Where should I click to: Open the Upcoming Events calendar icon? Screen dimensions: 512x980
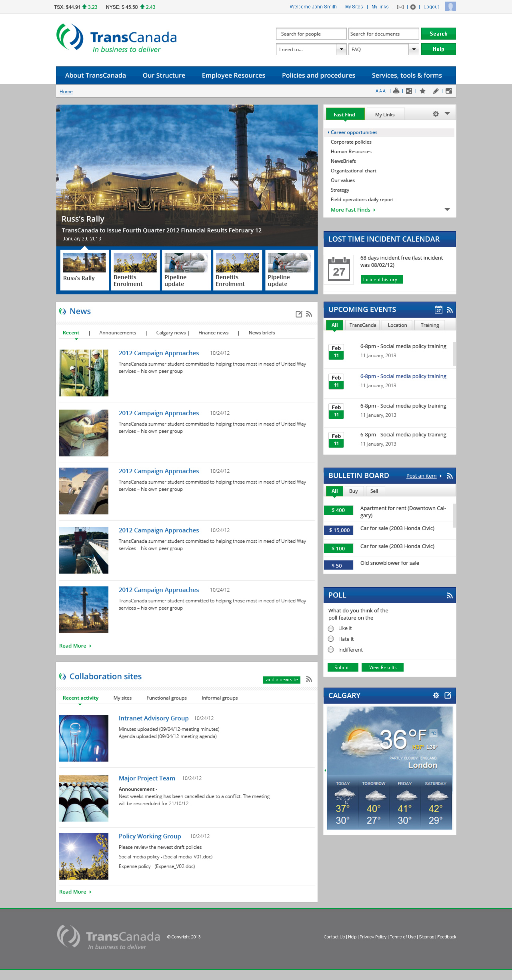coord(438,310)
